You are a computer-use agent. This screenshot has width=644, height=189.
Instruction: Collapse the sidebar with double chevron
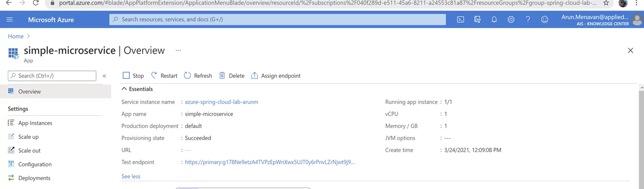click(x=105, y=76)
